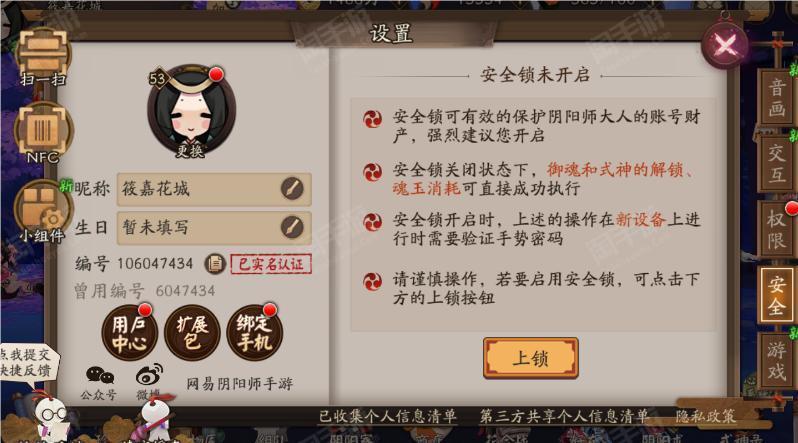Click the pencil icon beside 生日 birthday
The height and width of the screenshot is (443, 798).
pyautogui.click(x=292, y=227)
